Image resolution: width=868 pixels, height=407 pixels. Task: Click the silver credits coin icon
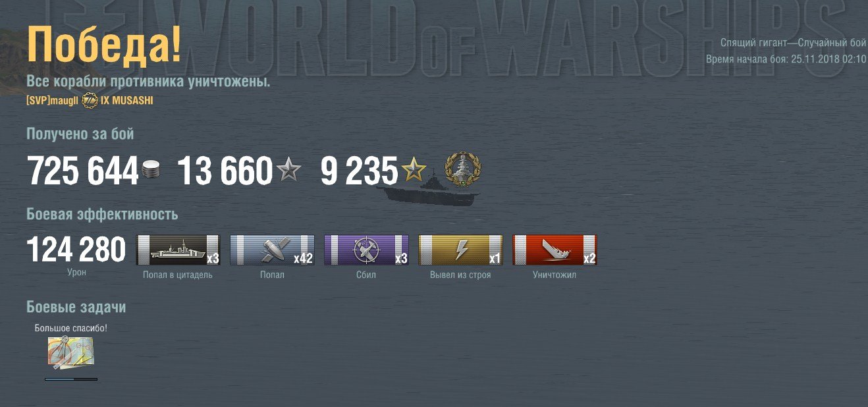151,171
